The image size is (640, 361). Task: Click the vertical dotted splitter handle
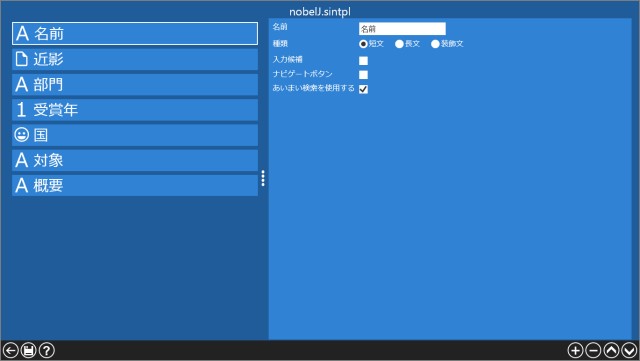(x=263, y=178)
